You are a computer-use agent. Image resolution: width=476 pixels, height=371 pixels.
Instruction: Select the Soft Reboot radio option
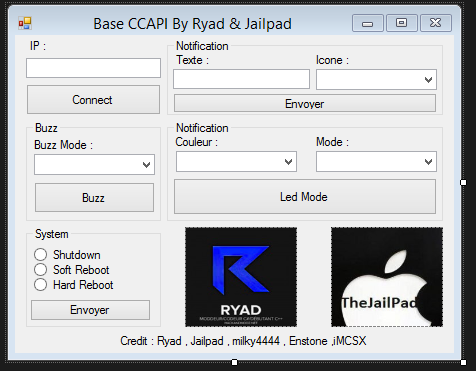point(71,270)
